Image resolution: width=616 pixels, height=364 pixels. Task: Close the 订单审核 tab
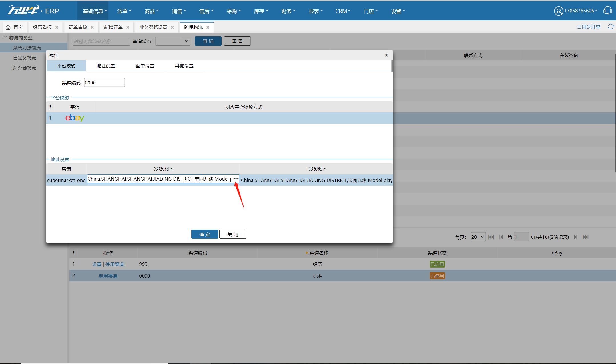92,27
